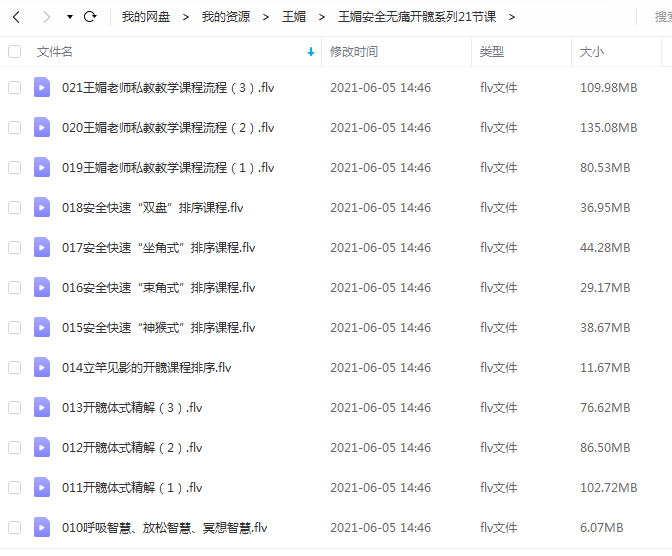Image resolution: width=672 pixels, height=556 pixels.
Task: Click video icon of 015安全快速神猴式 file
Action: click(x=42, y=328)
